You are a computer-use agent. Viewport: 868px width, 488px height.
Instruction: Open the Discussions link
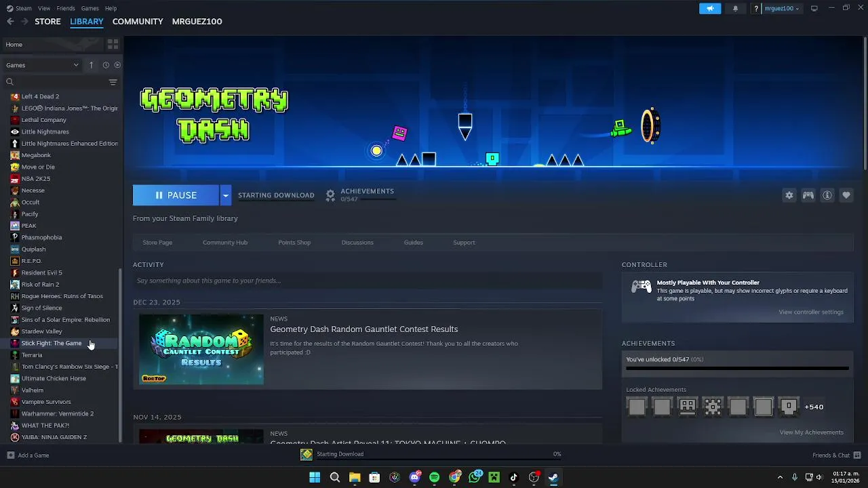pos(357,242)
